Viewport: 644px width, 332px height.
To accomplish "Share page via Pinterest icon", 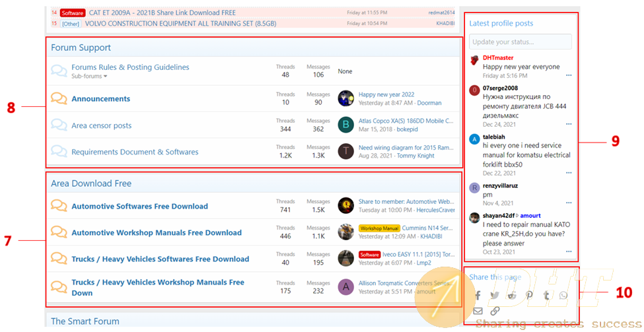I will (x=529, y=295).
